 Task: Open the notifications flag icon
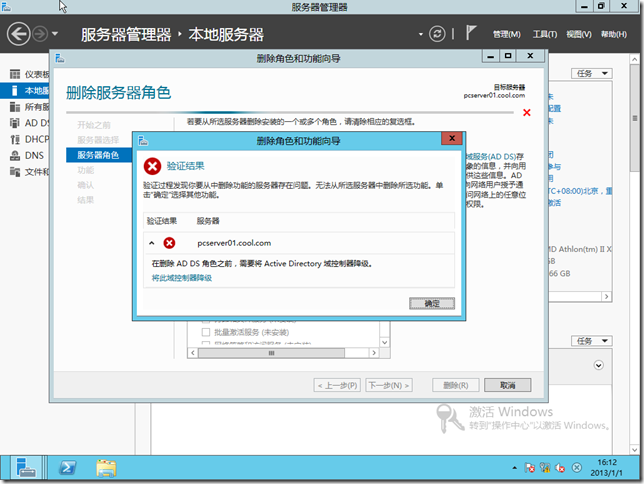tap(471, 33)
